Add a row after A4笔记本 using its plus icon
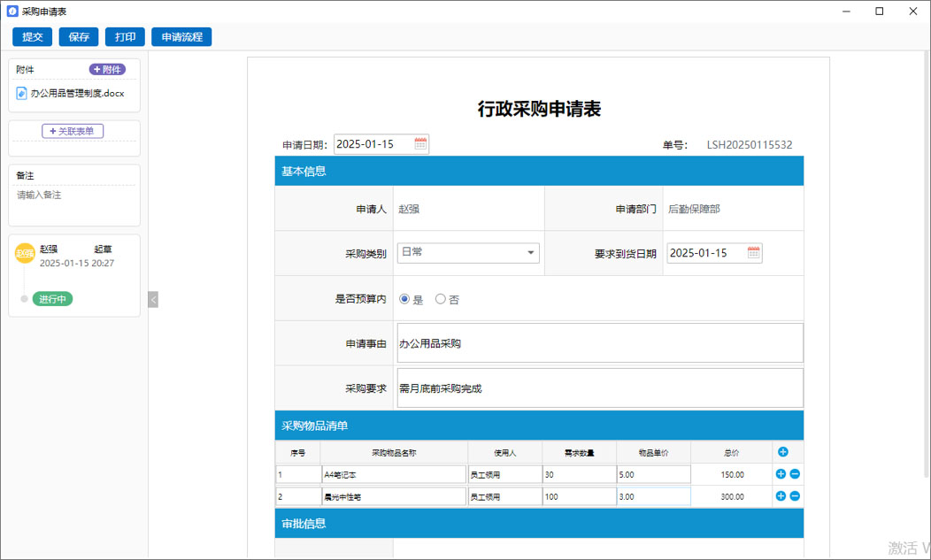Image resolution: width=931 pixels, height=560 pixels. coord(781,474)
